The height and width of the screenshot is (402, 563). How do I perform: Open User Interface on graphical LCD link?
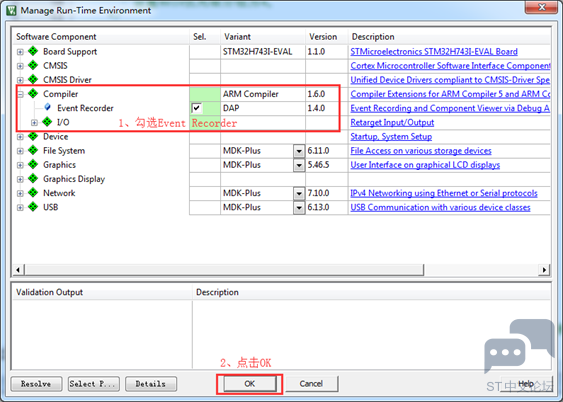click(425, 165)
